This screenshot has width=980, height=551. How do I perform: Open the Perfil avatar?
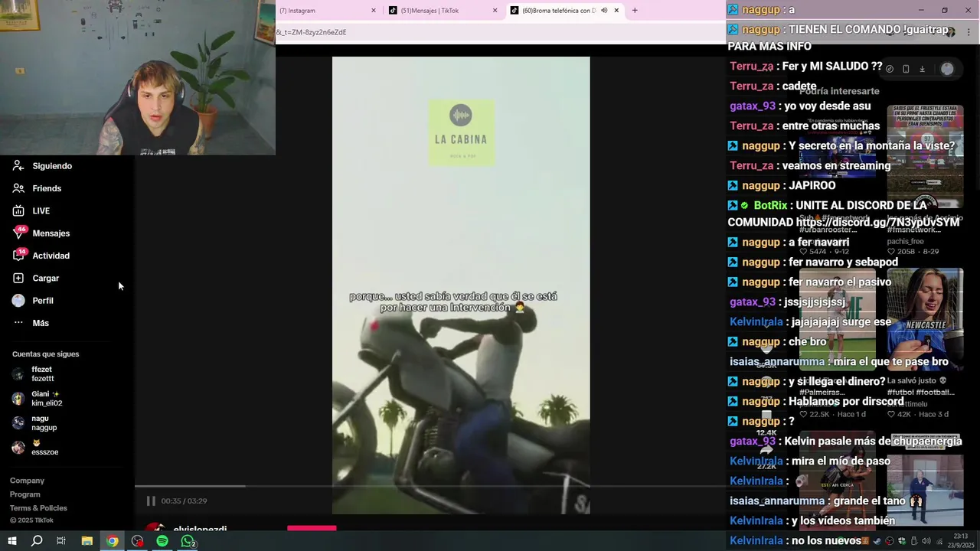coord(18,301)
